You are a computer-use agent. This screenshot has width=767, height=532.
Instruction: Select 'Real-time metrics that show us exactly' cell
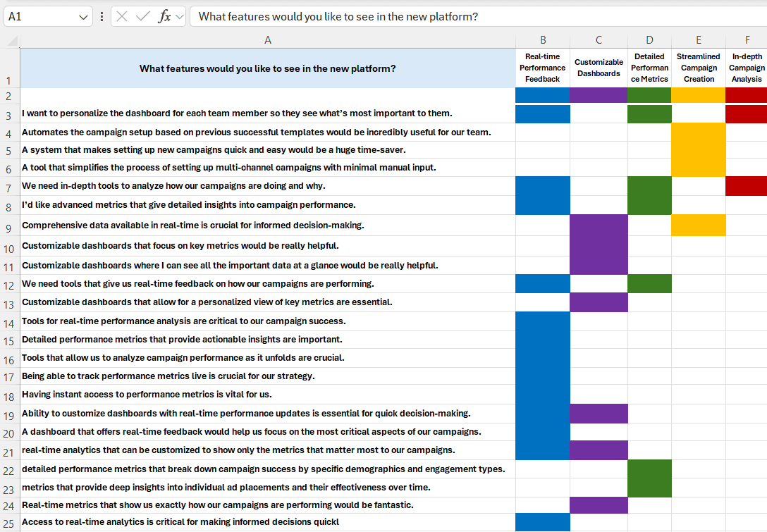[x=268, y=505]
